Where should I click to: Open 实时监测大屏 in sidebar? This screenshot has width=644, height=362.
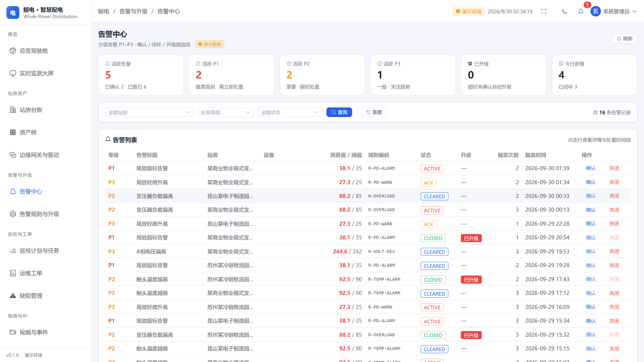pyautogui.click(x=45, y=73)
